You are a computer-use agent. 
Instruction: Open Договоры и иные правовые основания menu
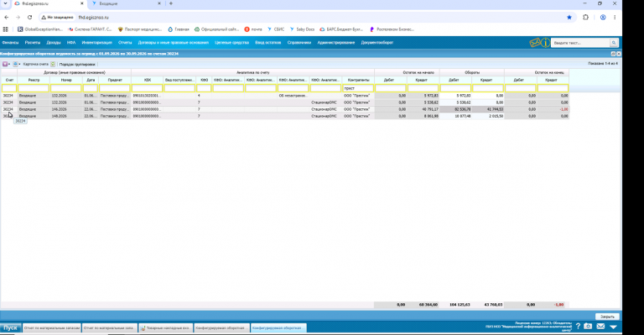point(174,43)
